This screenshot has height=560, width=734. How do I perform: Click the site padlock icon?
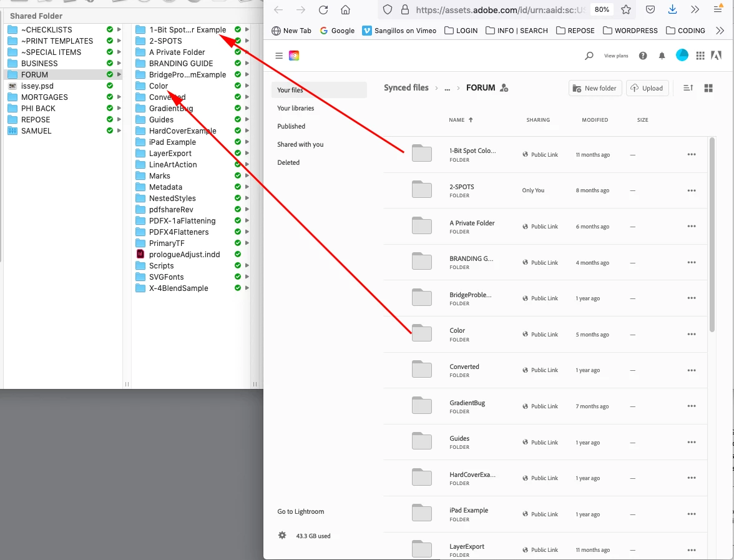(406, 9)
